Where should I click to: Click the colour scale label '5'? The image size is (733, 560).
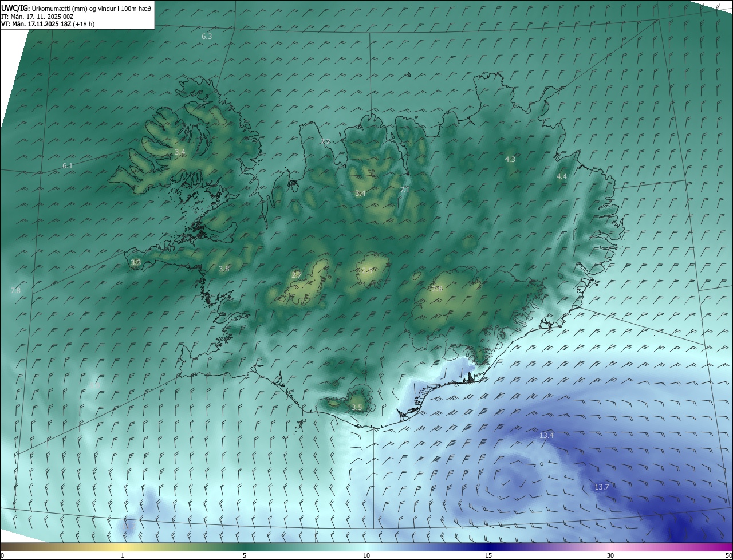[x=245, y=555]
